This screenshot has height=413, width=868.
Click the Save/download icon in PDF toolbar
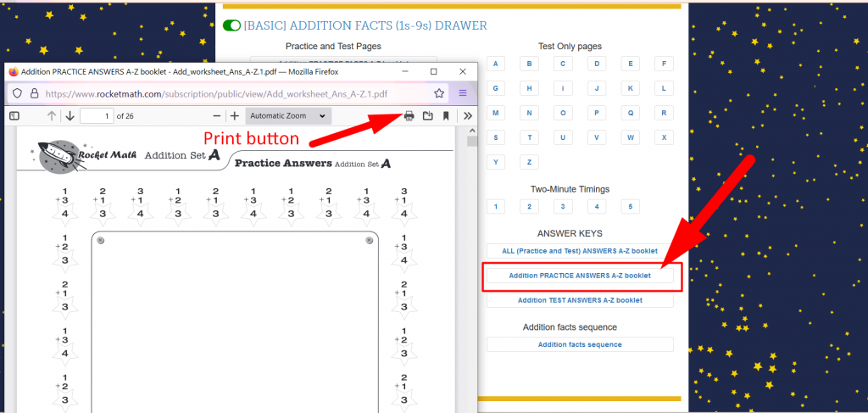(x=427, y=115)
